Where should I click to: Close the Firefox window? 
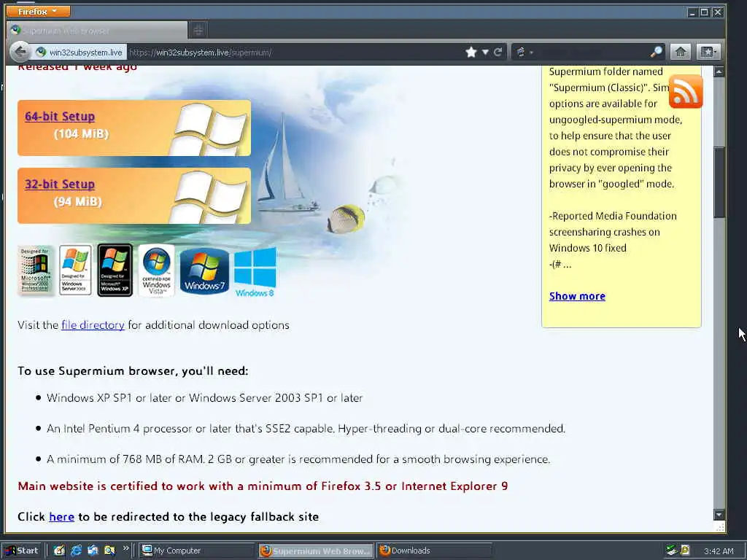[717, 12]
